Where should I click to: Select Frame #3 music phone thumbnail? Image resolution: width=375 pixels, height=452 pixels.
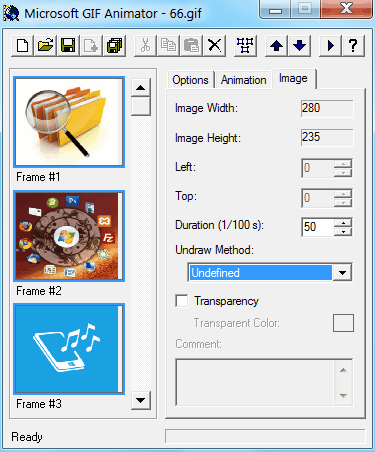tap(69, 349)
